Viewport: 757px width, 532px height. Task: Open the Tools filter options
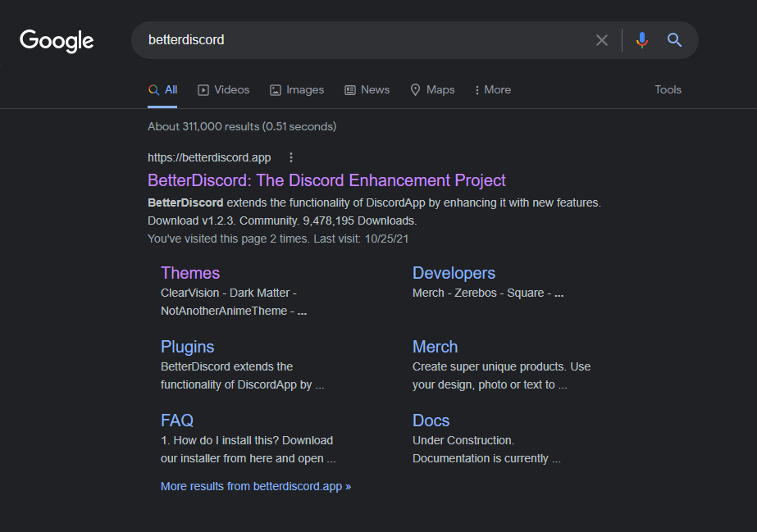tap(668, 90)
